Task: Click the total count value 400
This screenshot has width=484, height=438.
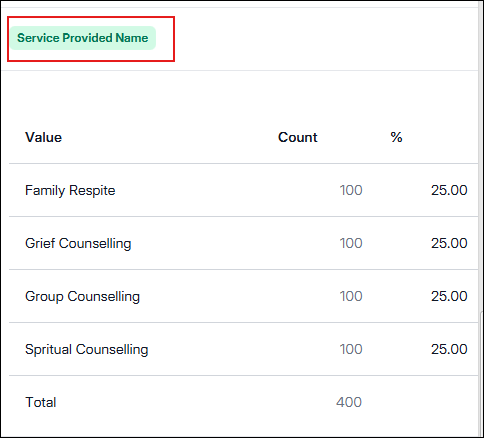Action: pyautogui.click(x=349, y=402)
